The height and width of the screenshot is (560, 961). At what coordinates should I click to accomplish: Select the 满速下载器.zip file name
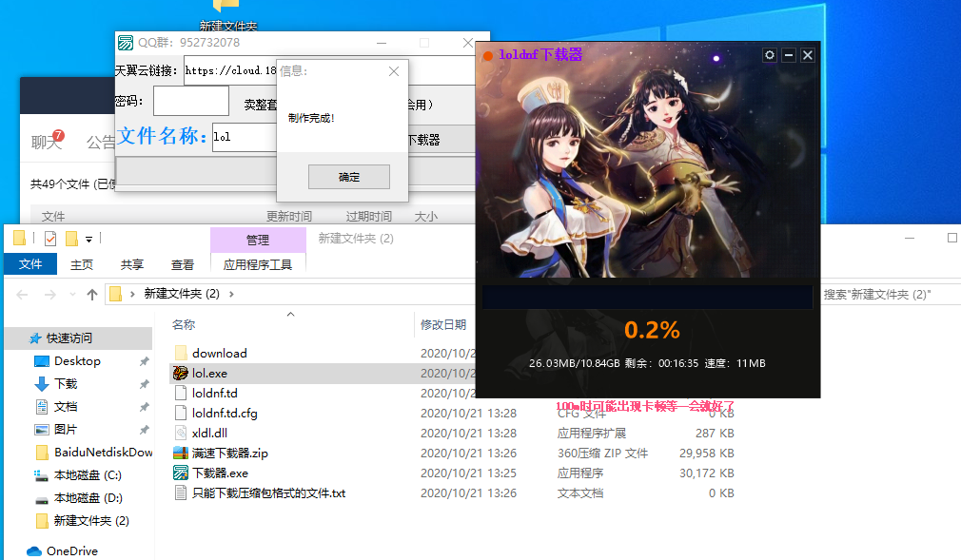point(230,454)
